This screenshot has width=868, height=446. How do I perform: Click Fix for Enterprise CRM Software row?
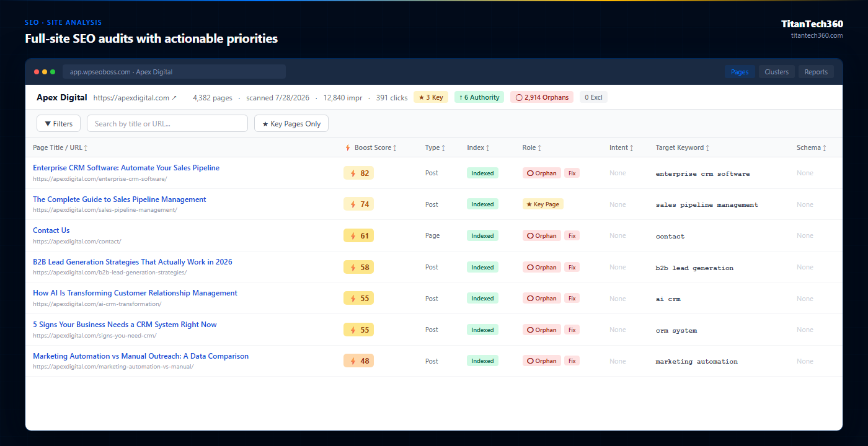572,173
